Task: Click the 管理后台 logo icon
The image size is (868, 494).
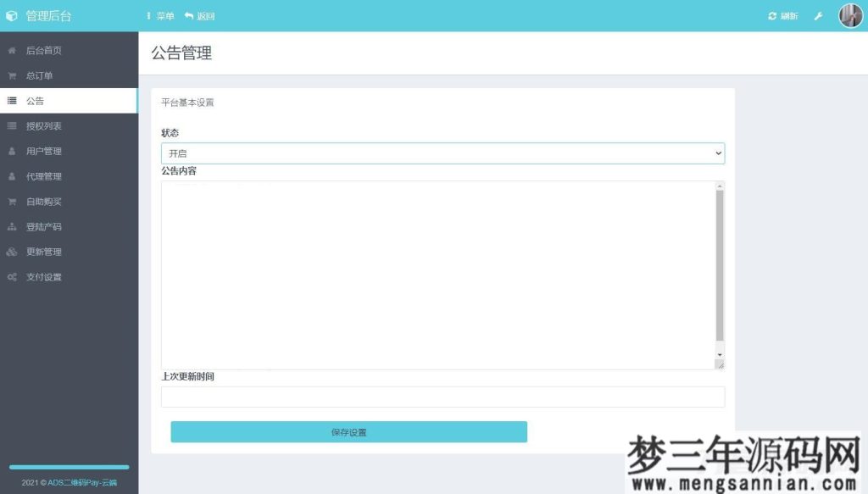Action: tap(12, 15)
